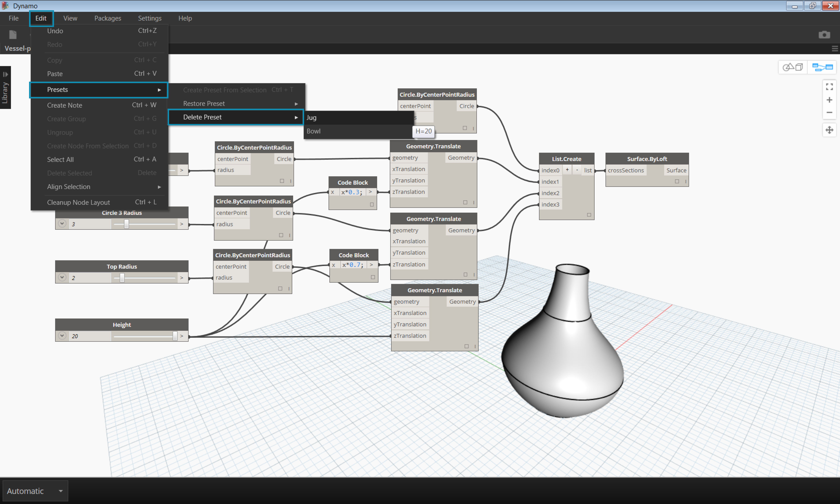Expand the Align Selection submenu
This screenshot has width=840, height=504.
click(x=99, y=187)
